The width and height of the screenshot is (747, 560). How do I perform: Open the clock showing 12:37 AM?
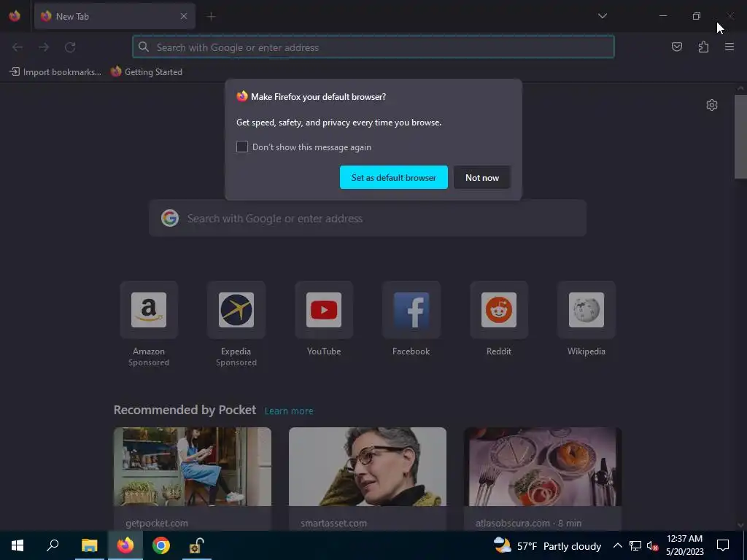coord(684,545)
